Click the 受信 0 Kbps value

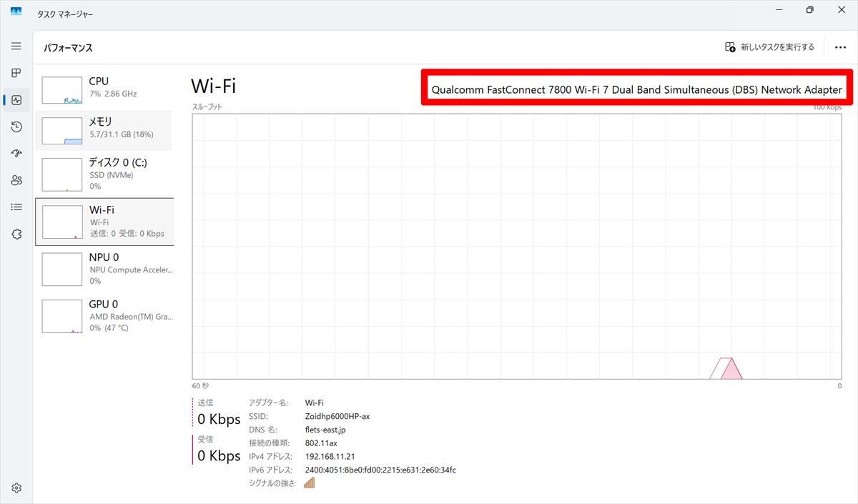pos(219,455)
